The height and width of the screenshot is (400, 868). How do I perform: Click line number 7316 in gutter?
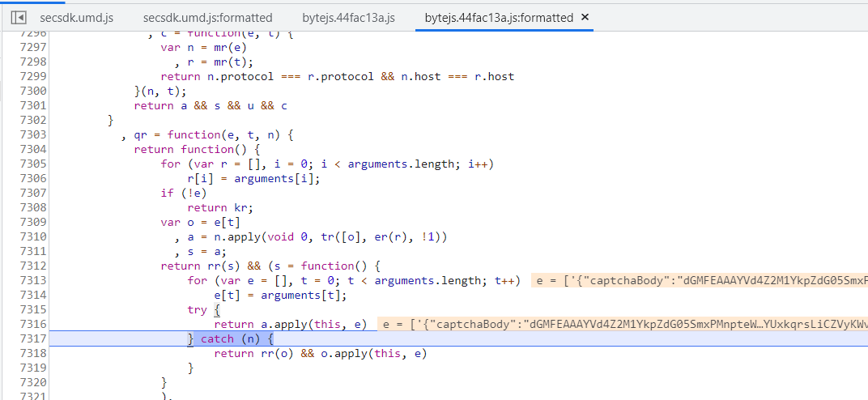[32, 324]
